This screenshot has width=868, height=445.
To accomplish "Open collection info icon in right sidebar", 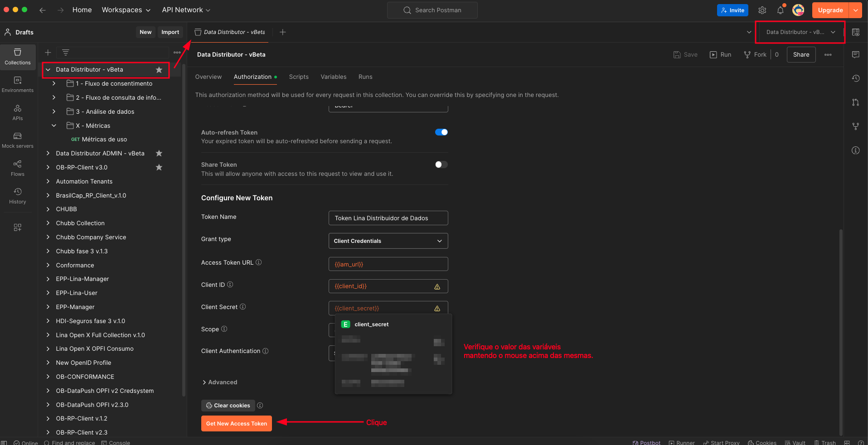I will point(856,150).
